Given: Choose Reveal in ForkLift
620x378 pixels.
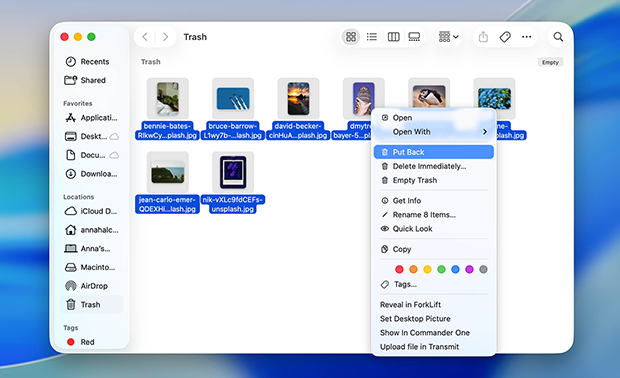Looking at the screenshot, I should 434,304.
